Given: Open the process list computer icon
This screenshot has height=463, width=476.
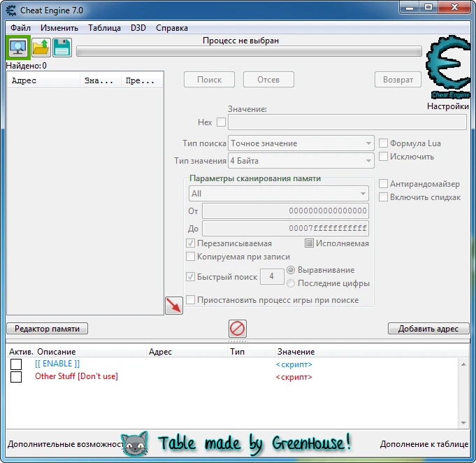Looking at the screenshot, I should click(17, 48).
